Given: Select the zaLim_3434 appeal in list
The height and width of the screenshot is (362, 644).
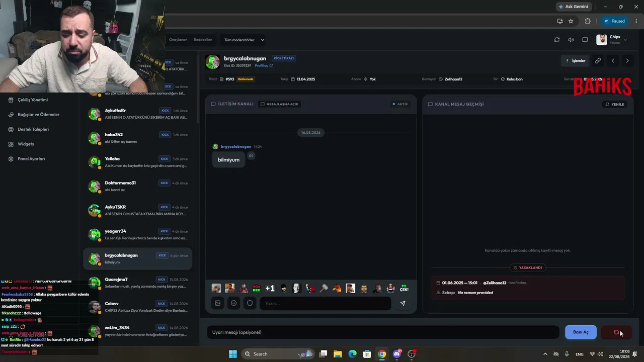Looking at the screenshot, I should pos(138,331).
